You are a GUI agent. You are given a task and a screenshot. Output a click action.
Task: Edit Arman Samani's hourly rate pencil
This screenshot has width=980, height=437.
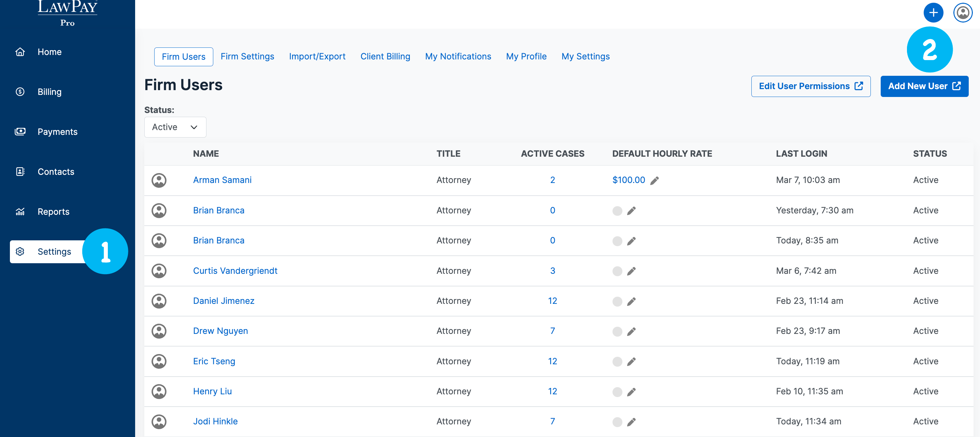pyautogui.click(x=654, y=181)
